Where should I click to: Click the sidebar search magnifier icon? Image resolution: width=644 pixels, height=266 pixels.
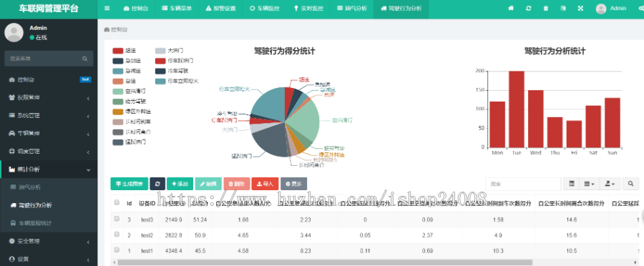85,59
